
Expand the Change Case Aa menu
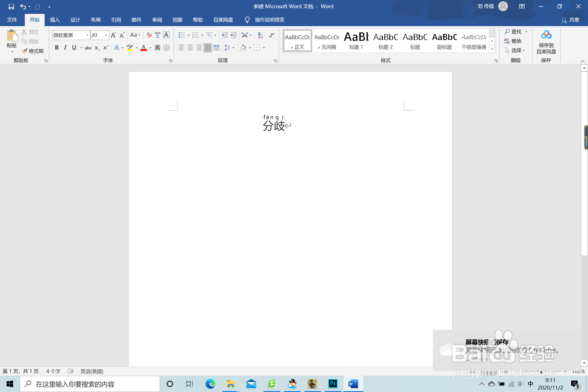pyautogui.click(x=135, y=35)
